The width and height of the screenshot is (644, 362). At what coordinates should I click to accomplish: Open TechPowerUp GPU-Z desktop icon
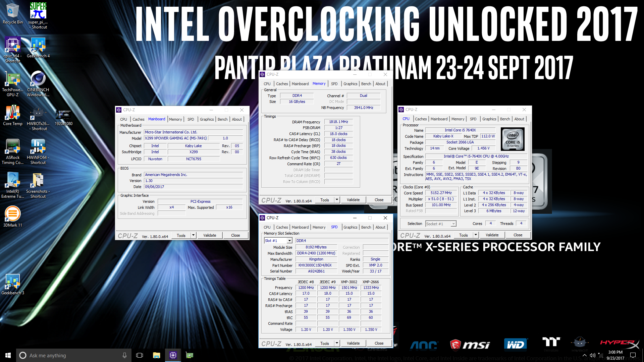tap(13, 84)
